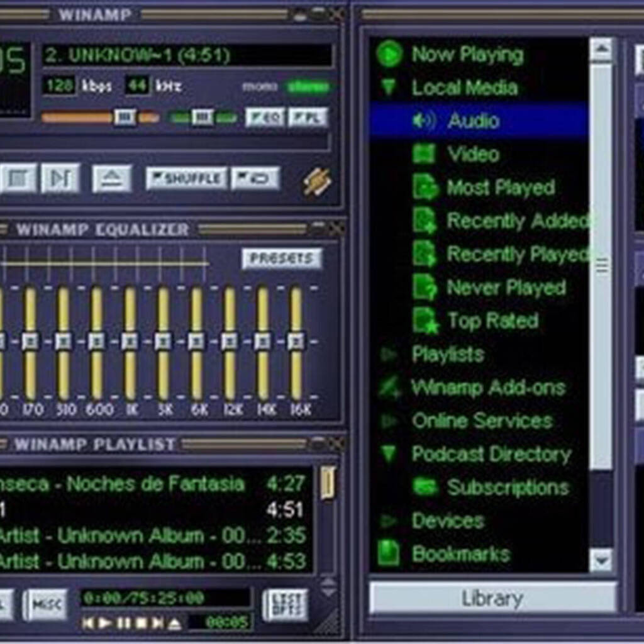Viewport: 644px width, 644px height.
Task: Select the Most Played smart view
Action: (501, 187)
